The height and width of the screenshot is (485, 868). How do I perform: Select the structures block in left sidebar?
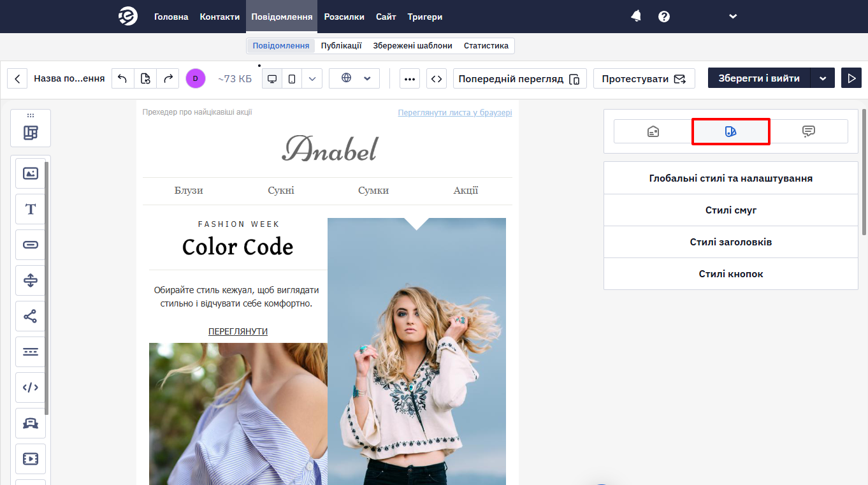click(31, 133)
